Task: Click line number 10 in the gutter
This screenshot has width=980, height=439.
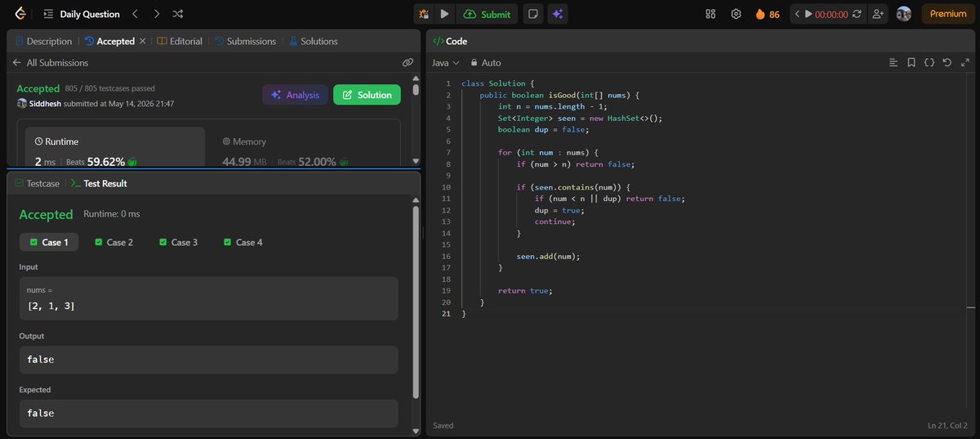Action: 446,187
